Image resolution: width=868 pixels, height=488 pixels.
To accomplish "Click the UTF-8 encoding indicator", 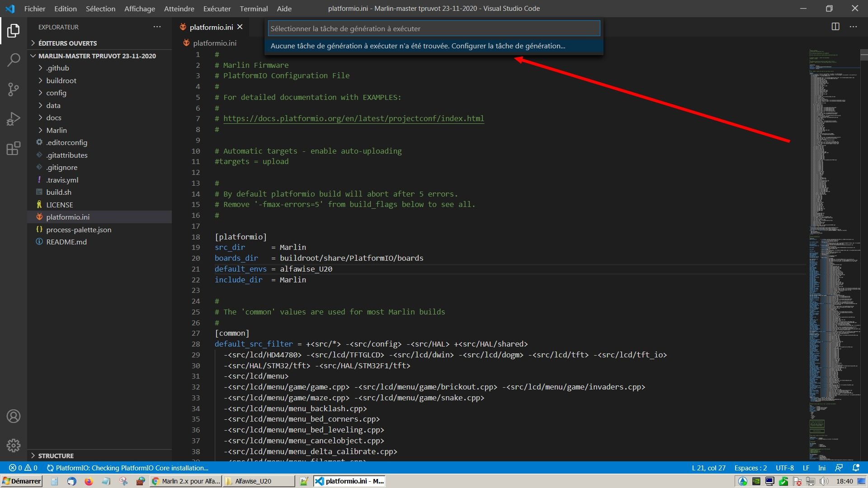I will [785, 468].
